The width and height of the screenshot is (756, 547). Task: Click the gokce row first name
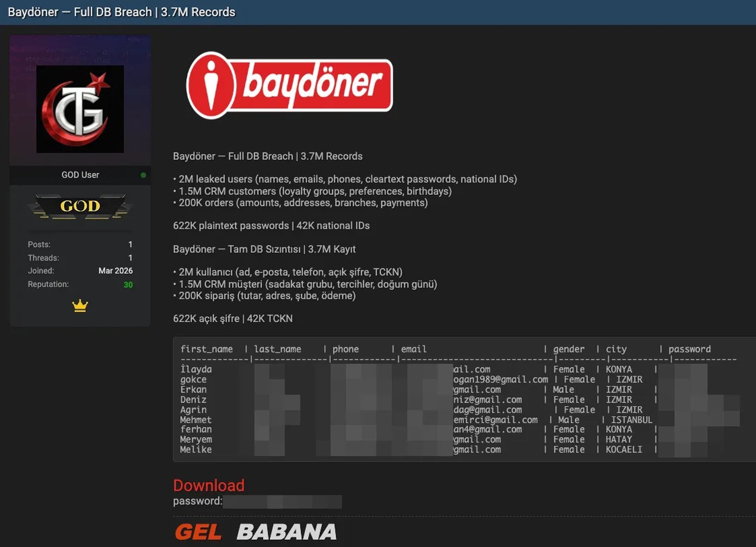coord(193,380)
